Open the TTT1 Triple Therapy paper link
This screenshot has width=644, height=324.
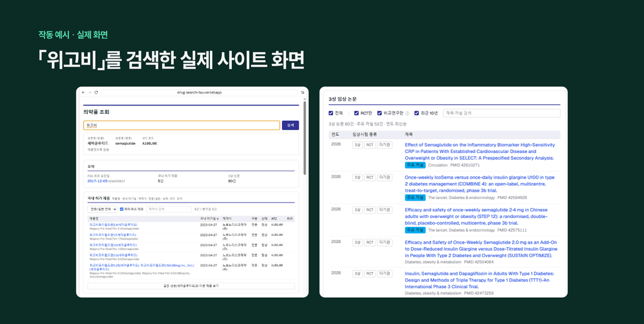[x=479, y=280]
